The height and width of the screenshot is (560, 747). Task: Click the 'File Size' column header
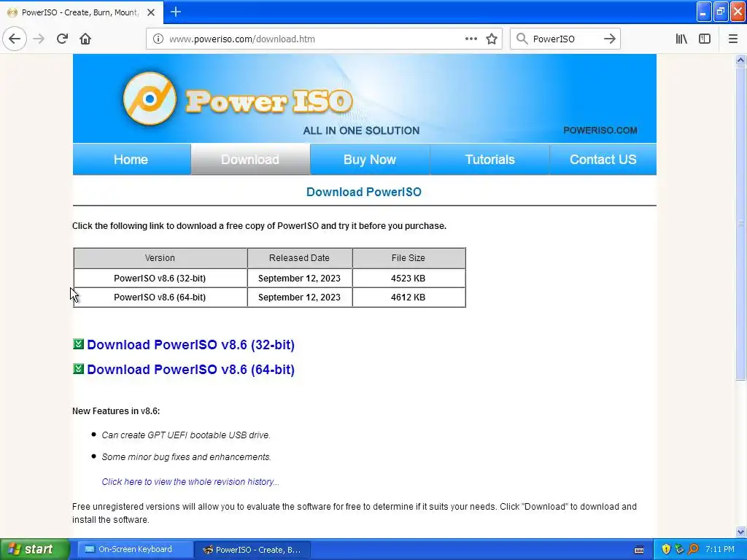tap(409, 257)
